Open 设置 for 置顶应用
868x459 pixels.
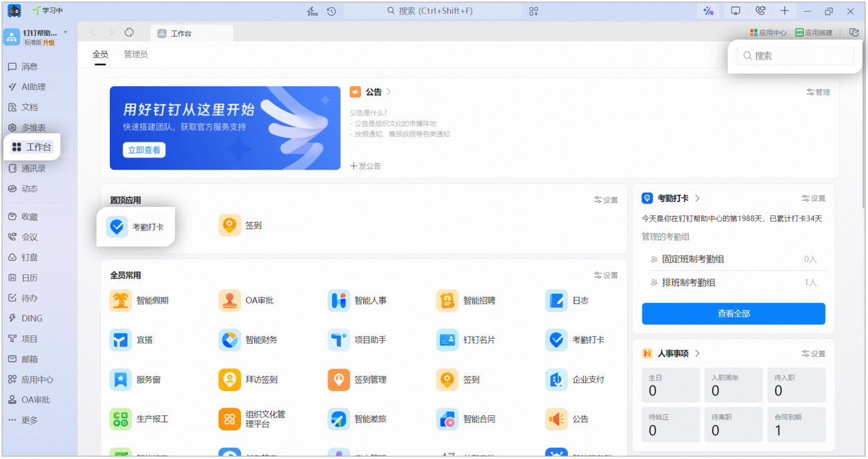coord(606,200)
